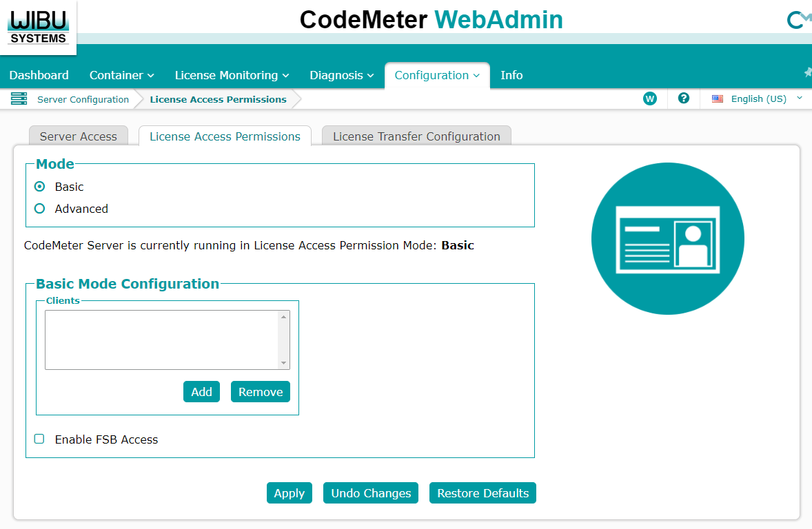
Task: Click the Add client button
Action: coord(201,391)
